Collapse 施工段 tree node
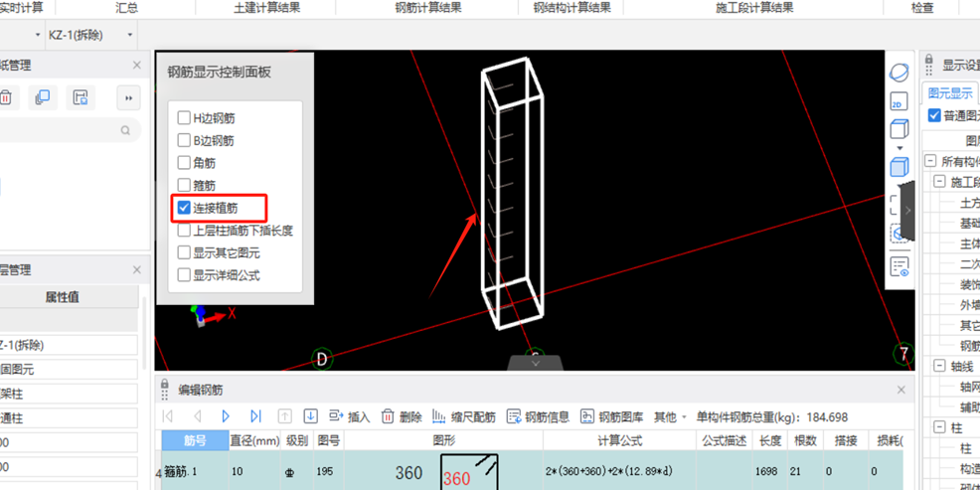The image size is (980, 490). pyautogui.click(x=939, y=182)
